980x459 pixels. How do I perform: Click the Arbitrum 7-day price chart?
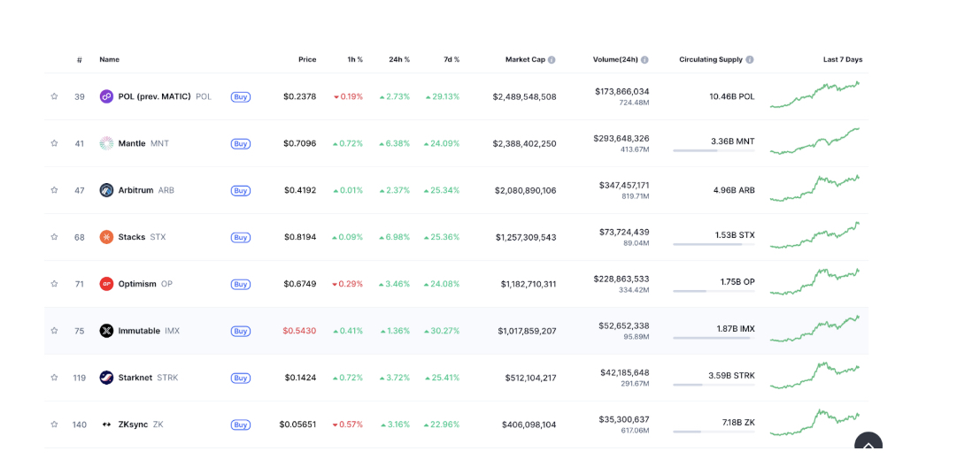pyautogui.click(x=815, y=188)
